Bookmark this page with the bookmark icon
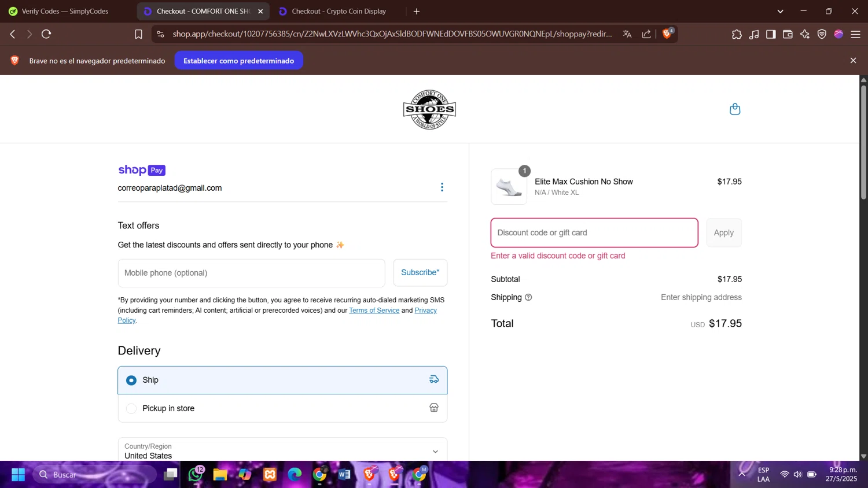Image resolution: width=868 pixels, height=488 pixels. [x=138, y=34]
